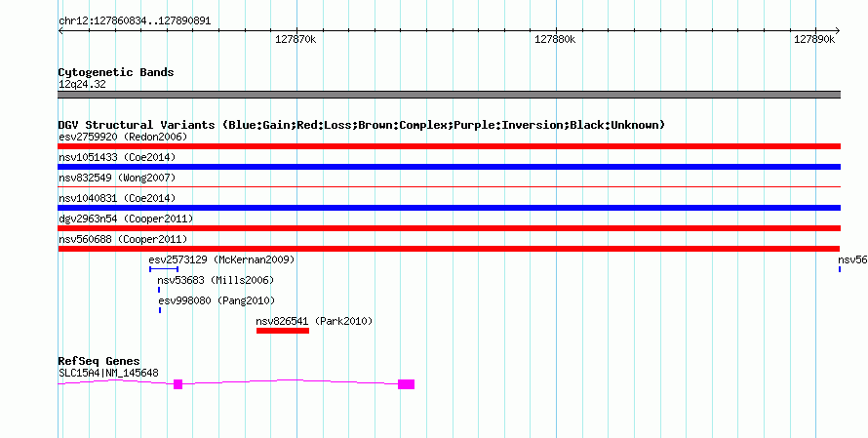Click the red bar under esv2759920
Screen dimensions: 868x438
[x=449, y=146]
